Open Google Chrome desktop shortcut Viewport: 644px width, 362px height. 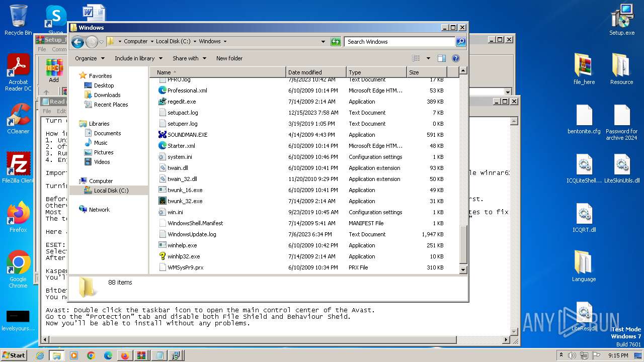click(x=18, y=269)
